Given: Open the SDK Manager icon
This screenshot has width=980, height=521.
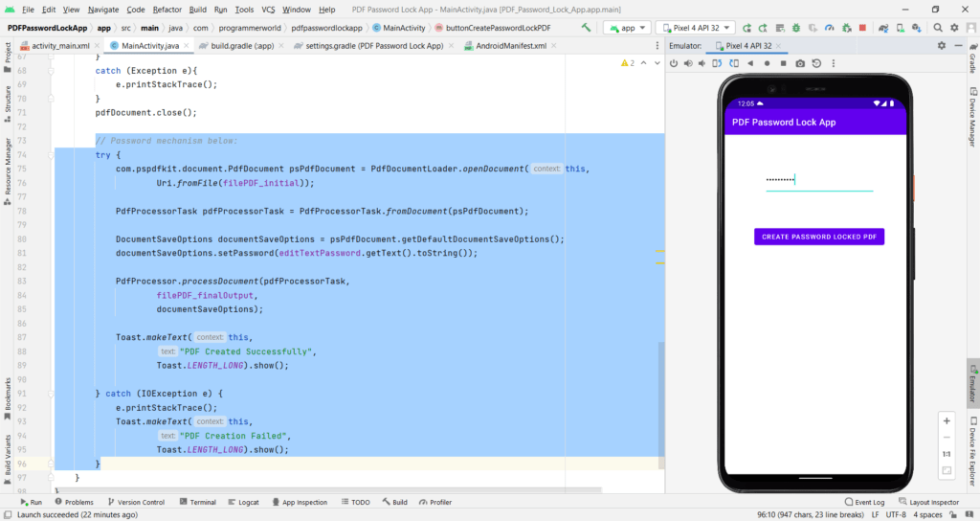Looking at the screenshot, I should tap(916, 28).
